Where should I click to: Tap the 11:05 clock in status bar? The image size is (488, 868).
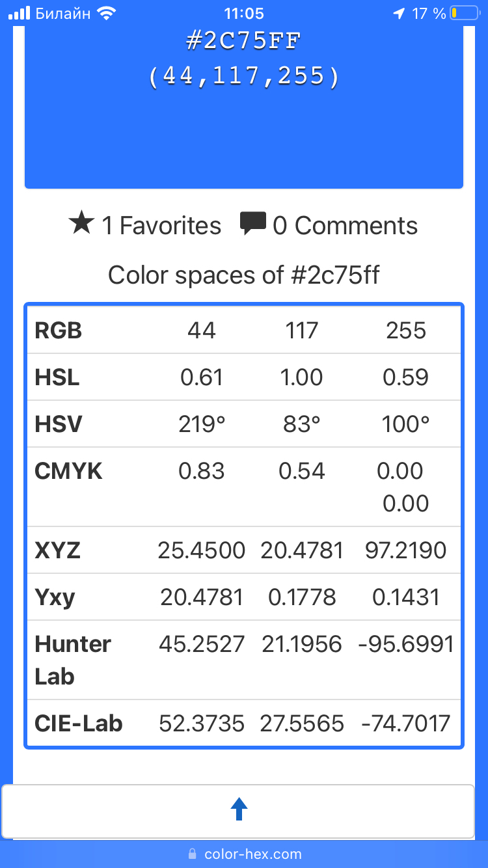point(244,13)
